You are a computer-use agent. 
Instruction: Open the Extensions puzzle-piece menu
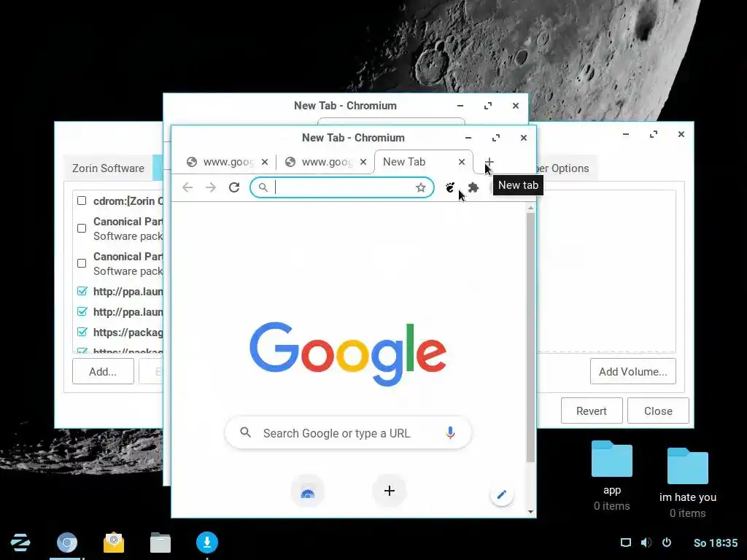pyautogui.click(x=473, y=187)
